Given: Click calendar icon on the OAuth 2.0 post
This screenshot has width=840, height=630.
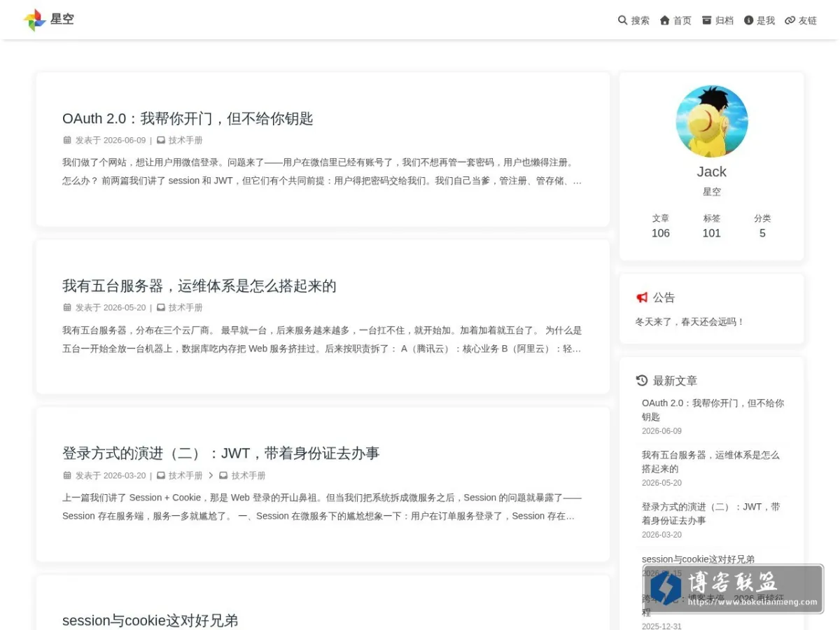Looking at the screenshot, I should click(67, 140).
